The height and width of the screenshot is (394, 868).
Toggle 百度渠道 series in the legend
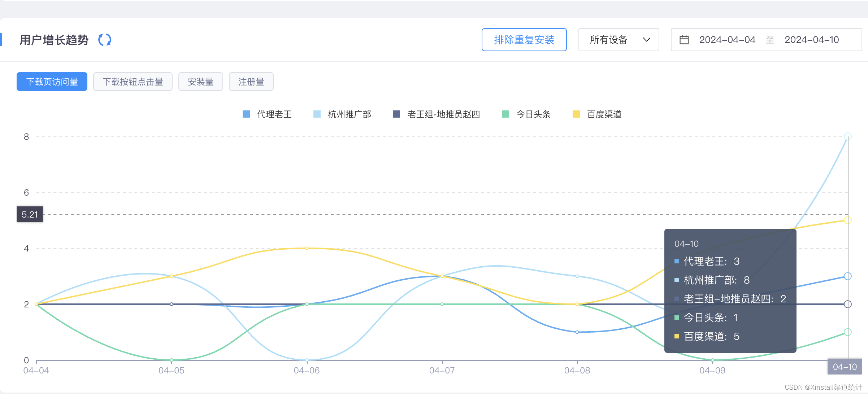[x=597, y=114]
